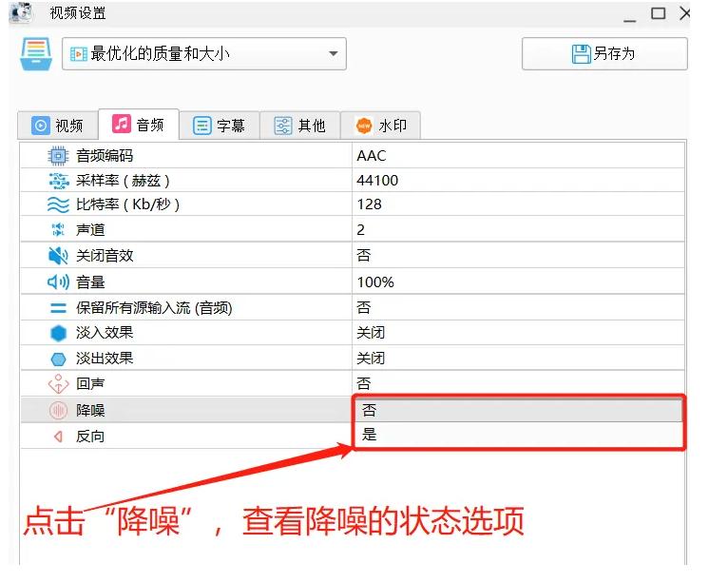Click the preset film icon inside dropdown
The image size is (728, 583).
79,54
